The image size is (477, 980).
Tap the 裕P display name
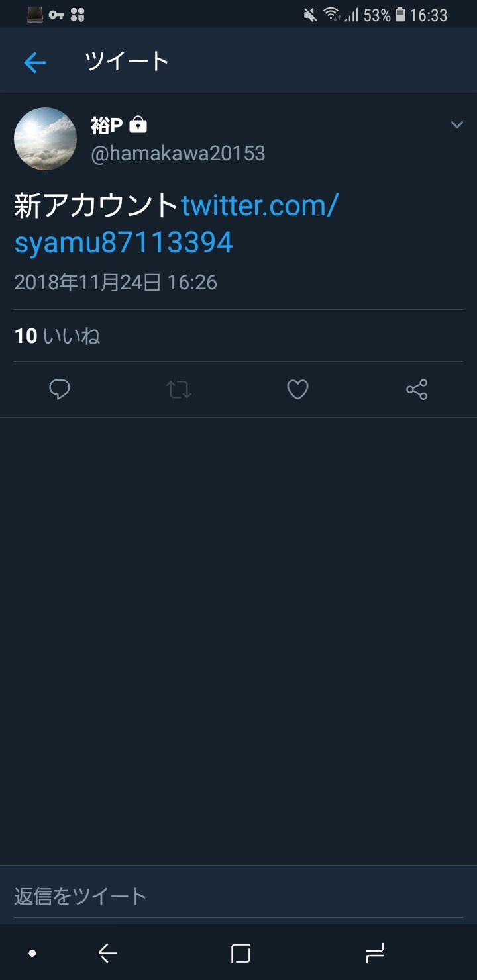pyautogui.click(x=106, y=124)
